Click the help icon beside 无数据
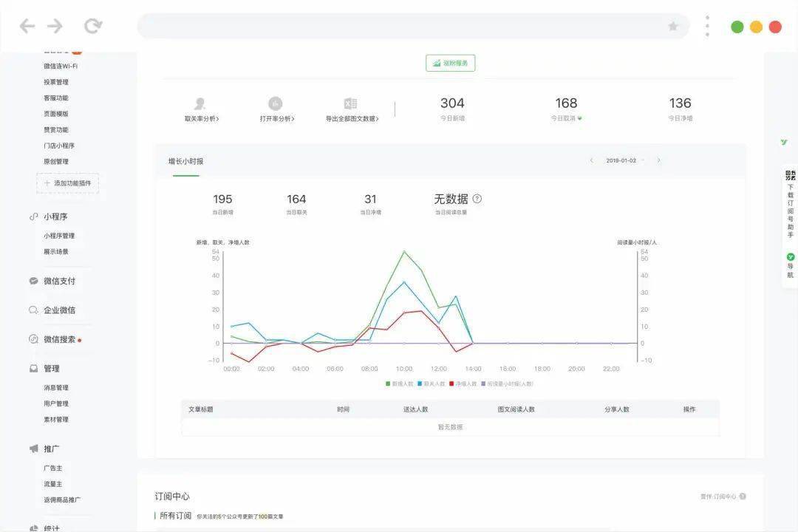The image size is (798, 532). [477, 199]
